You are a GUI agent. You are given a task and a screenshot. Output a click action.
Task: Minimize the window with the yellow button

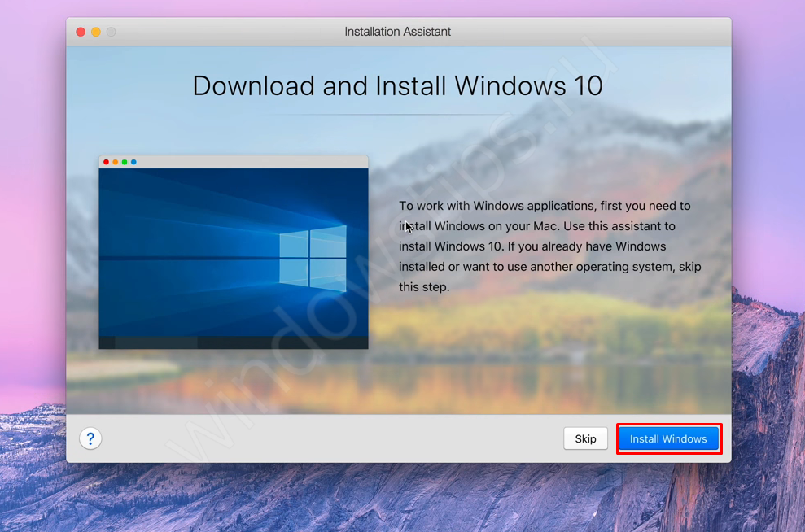pyautogui.click(x=96, y=32)
